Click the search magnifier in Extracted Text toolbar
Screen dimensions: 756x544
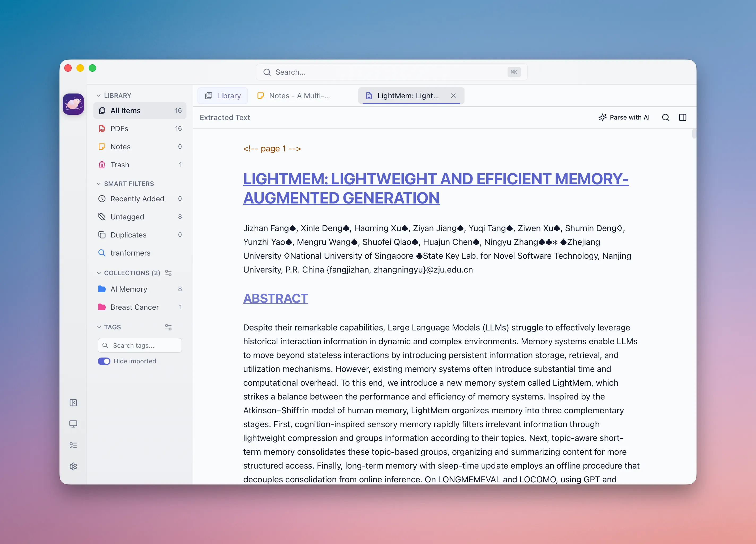coord(665,117)
